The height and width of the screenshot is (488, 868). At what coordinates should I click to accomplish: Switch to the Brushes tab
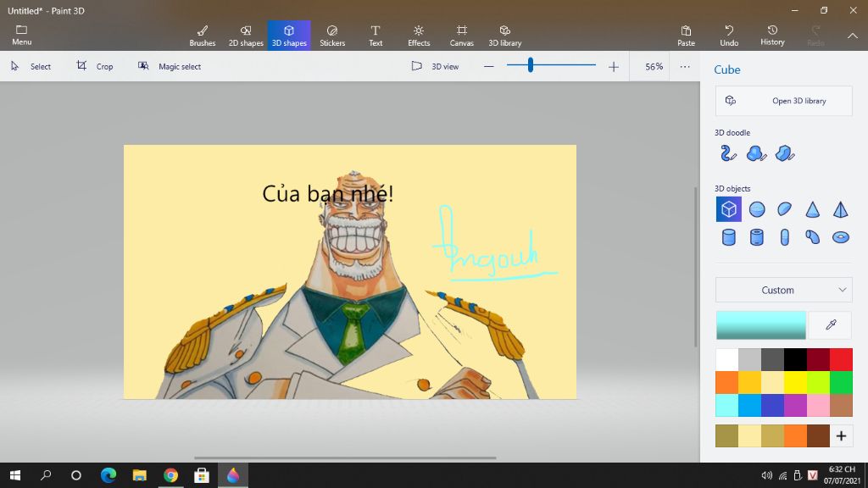coord(203,36)
